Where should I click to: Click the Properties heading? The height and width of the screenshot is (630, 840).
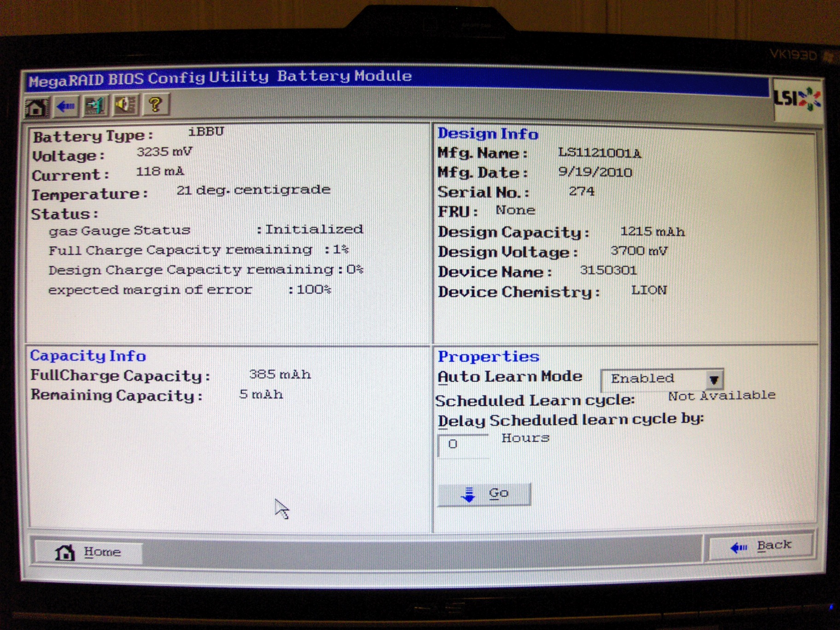[489, 356]
